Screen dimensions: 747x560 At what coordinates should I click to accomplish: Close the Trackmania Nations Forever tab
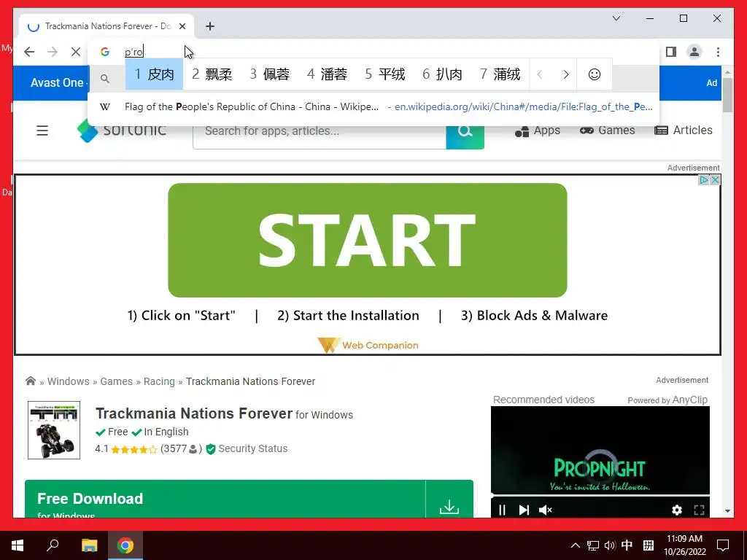(182, 26)
